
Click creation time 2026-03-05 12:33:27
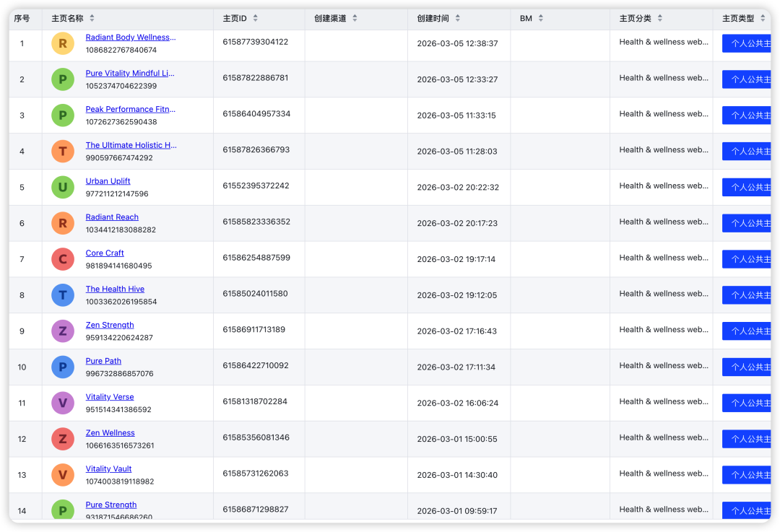point(457,79)
